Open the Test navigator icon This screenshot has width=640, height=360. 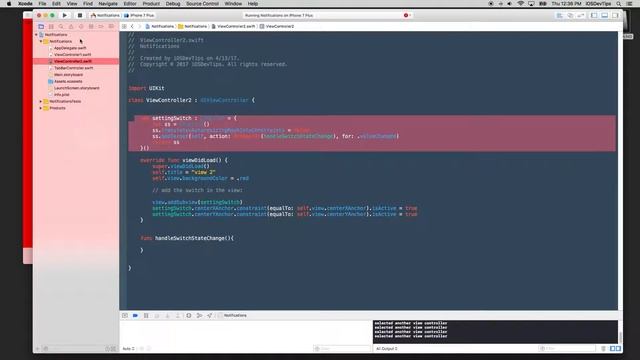click(x=81, y=27)
